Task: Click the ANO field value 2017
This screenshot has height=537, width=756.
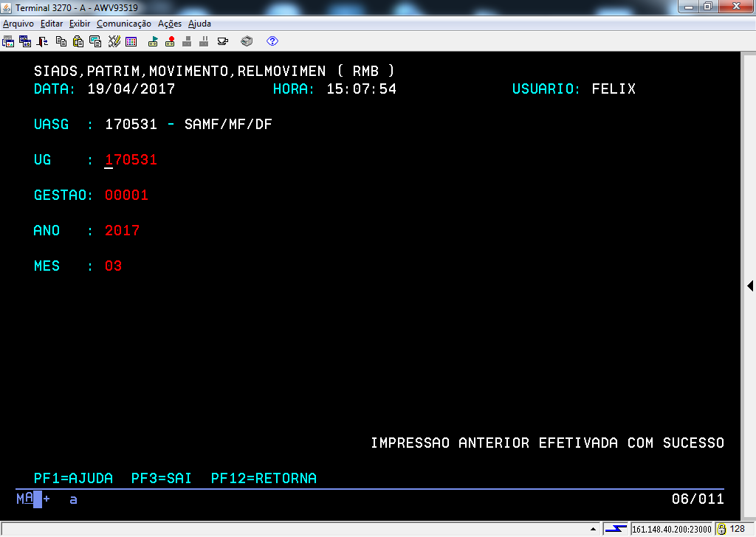Action: (122, 231)
